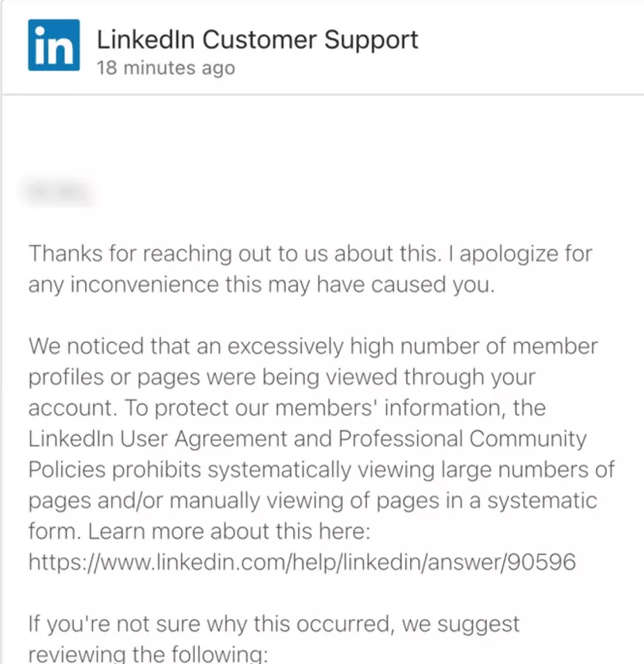Viewport: 644px width, 664px height.
Task: Click the "reviewing the following:" text
Action: click(x=147, y=654)
